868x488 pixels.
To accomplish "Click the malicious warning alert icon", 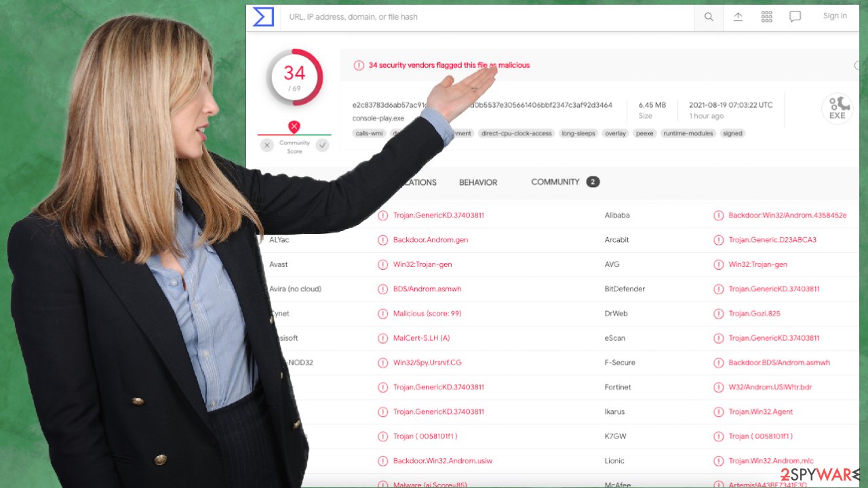I will click(359, 66).
